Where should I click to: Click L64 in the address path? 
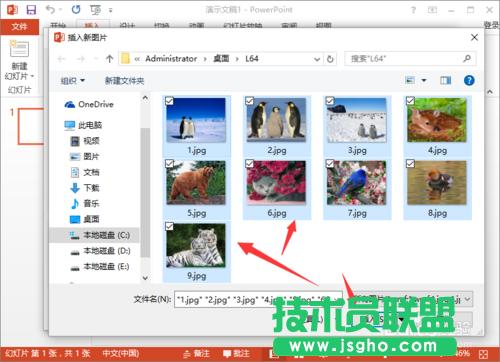click(x=252, y=59)
